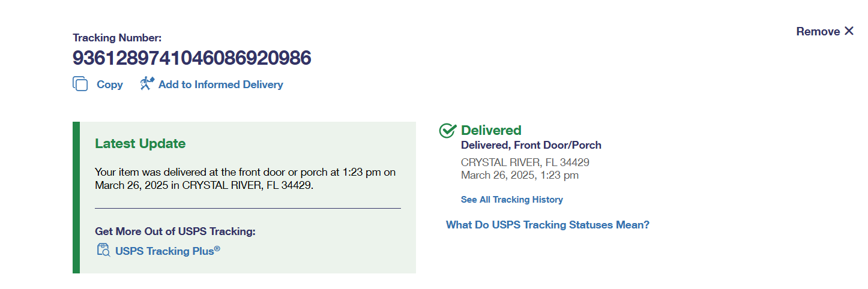Click the USPS Tracking Plus package search icon
This screenshot has height=289, width=868.
point(103,250)
